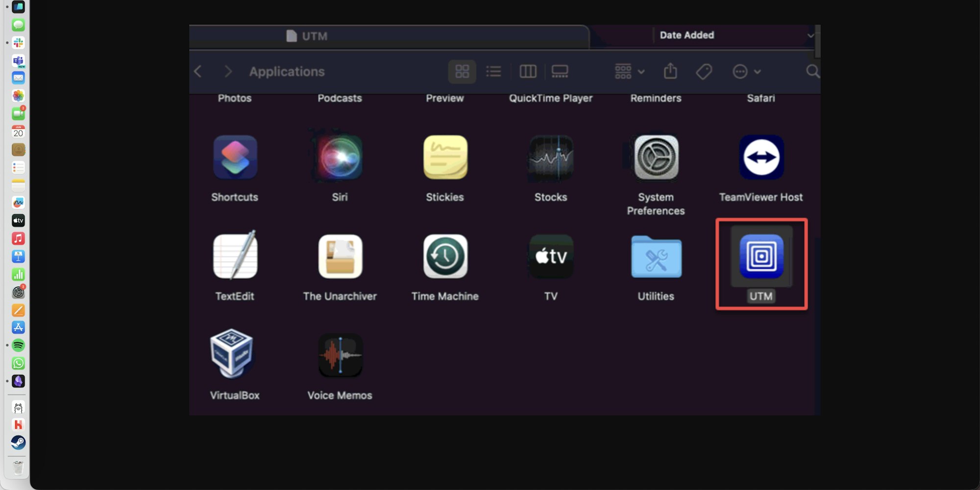Open Stickies

(x=444, y=157)
